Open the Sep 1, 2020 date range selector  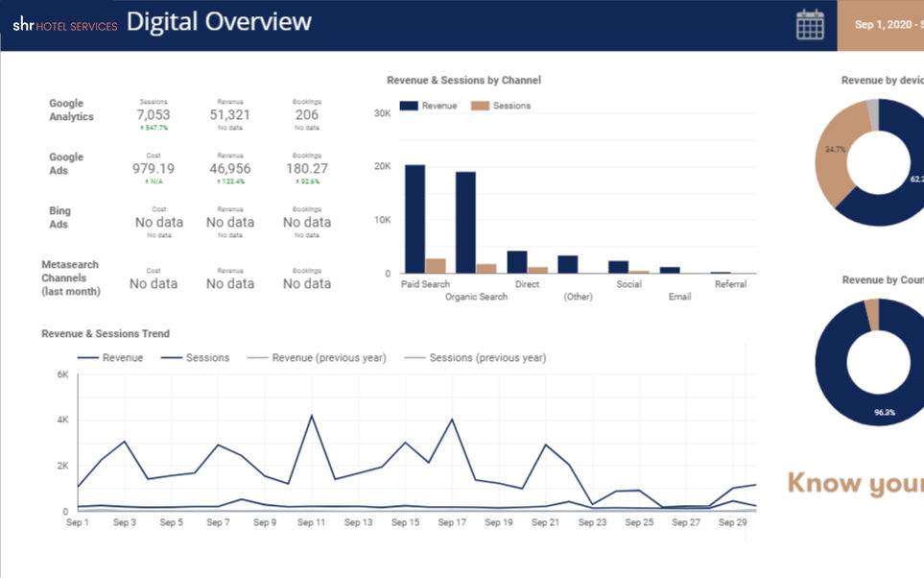click(x=881, y=25)
